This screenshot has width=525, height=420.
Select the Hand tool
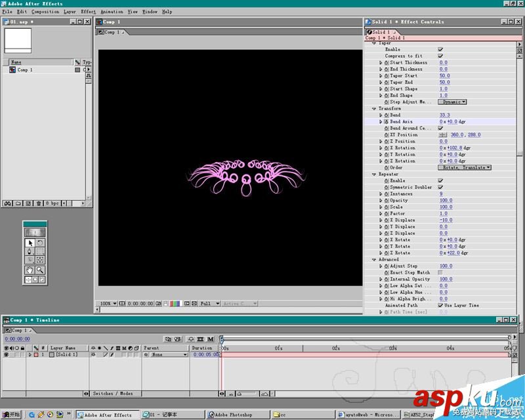pos(30,269)
